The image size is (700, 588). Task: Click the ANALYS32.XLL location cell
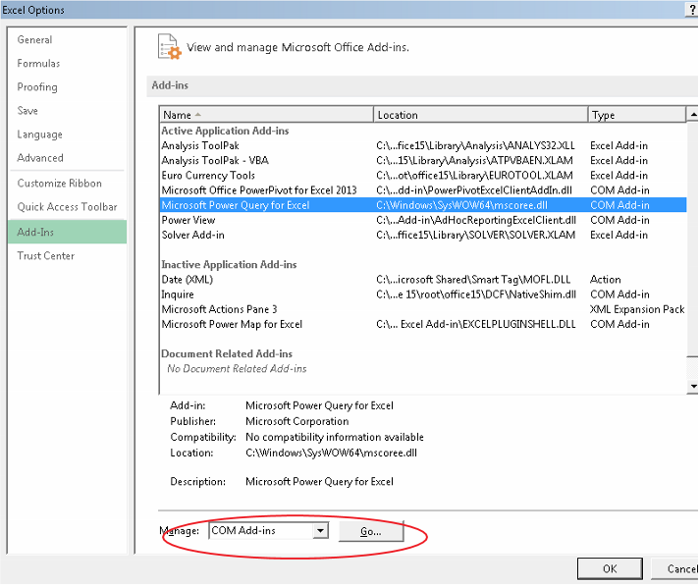point(475,145)
